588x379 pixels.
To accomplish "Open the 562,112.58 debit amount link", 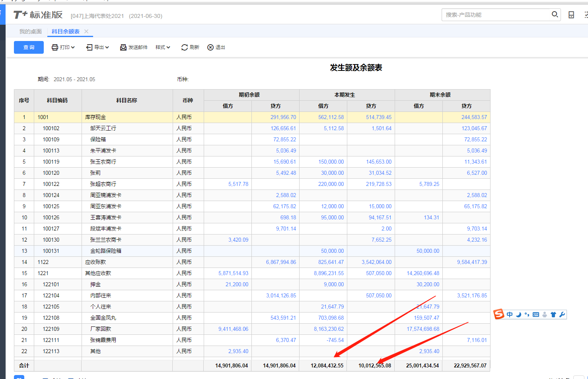I will click(331, 117).
